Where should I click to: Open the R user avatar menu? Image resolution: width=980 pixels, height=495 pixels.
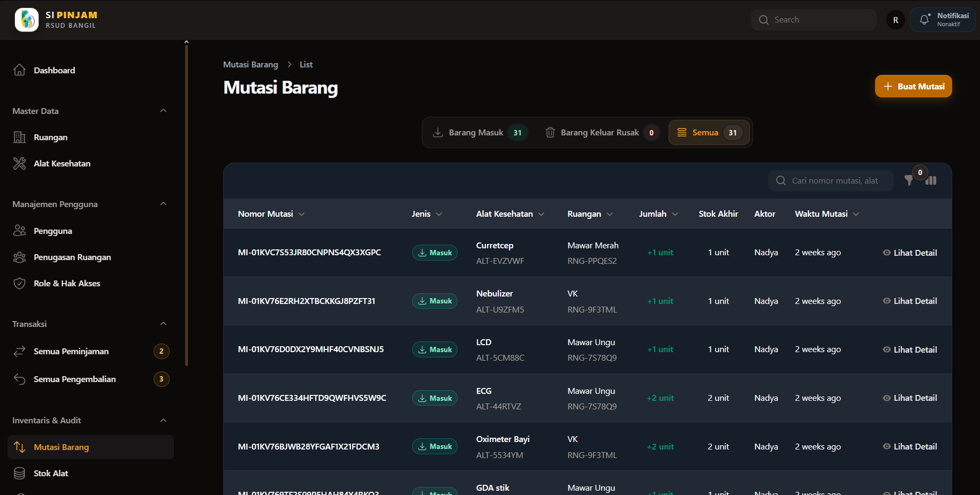coord(895,20)
